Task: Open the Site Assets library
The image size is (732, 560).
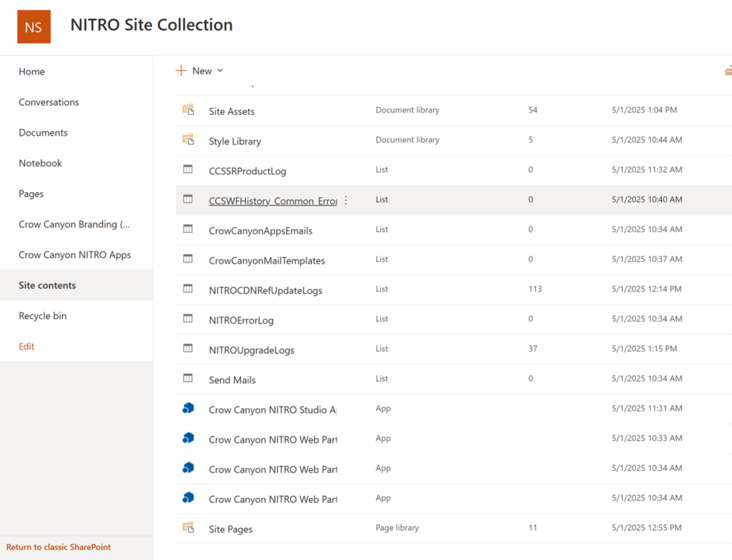Action: (232, 111)
